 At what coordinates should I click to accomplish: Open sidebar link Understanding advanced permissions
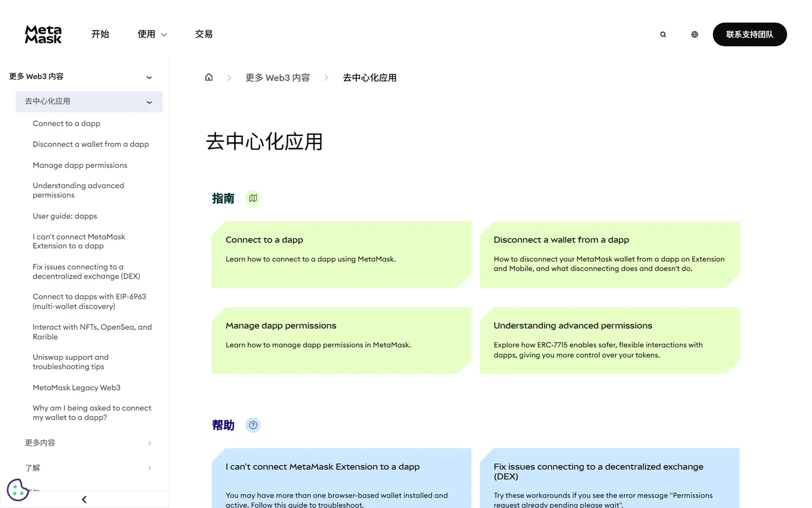[78, 190]
